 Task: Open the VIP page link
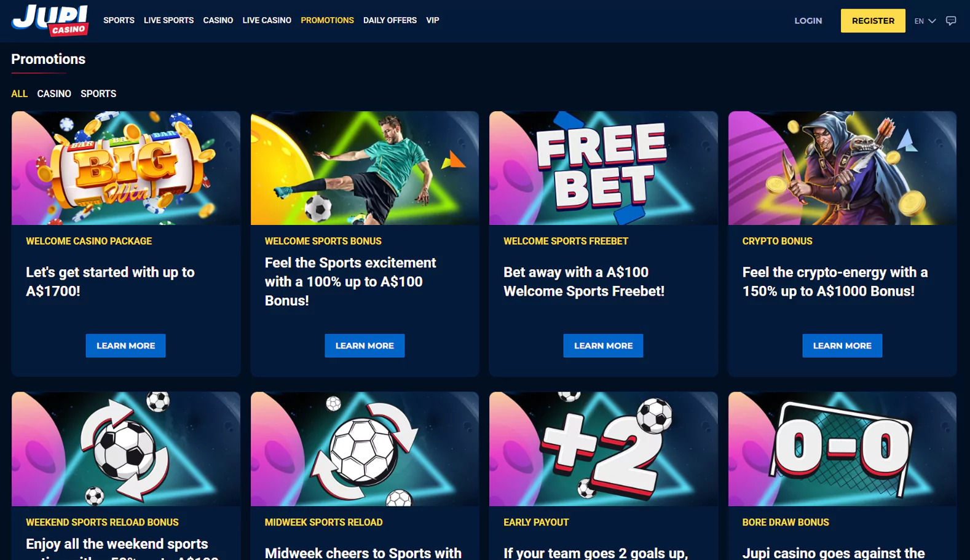(x=433, y=20)
